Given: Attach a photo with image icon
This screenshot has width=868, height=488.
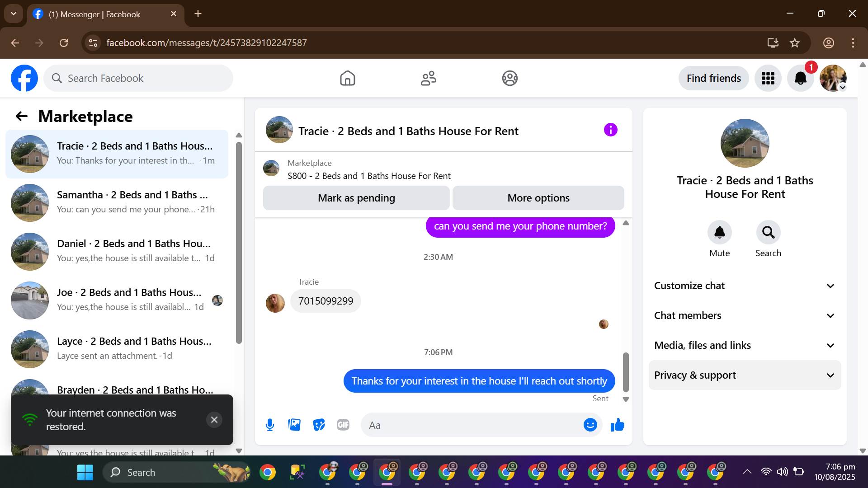Looking at the screenshot, I should pyautogui.click(x=294, y=425).
